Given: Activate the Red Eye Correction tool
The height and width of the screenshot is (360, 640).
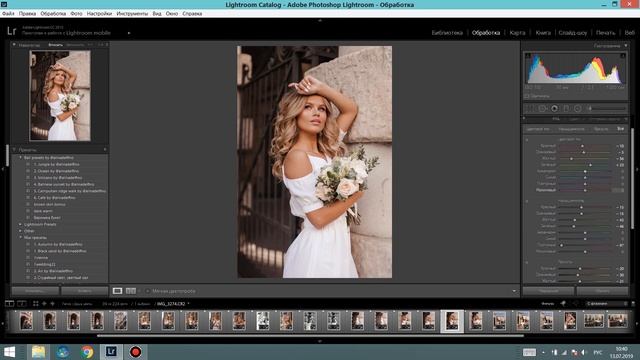Looking at the screenshot, I should [554, 109].
